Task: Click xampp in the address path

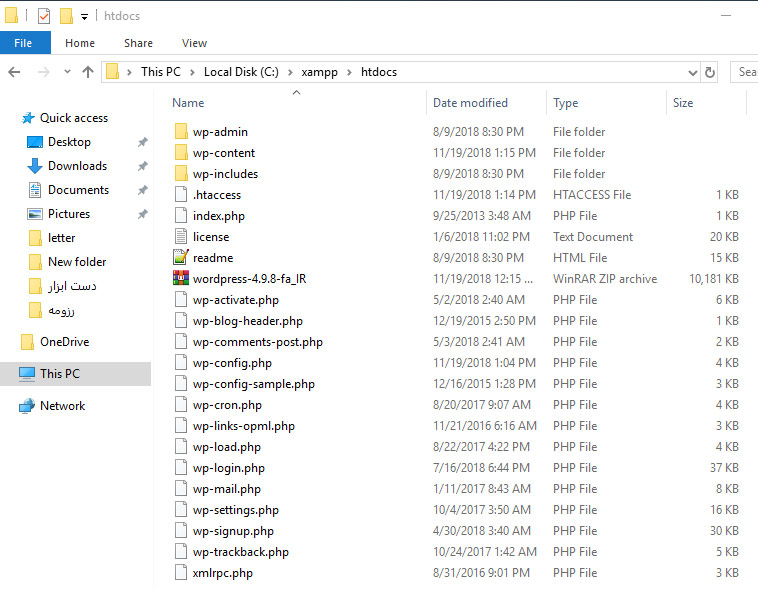Action: tap(320, 72)
